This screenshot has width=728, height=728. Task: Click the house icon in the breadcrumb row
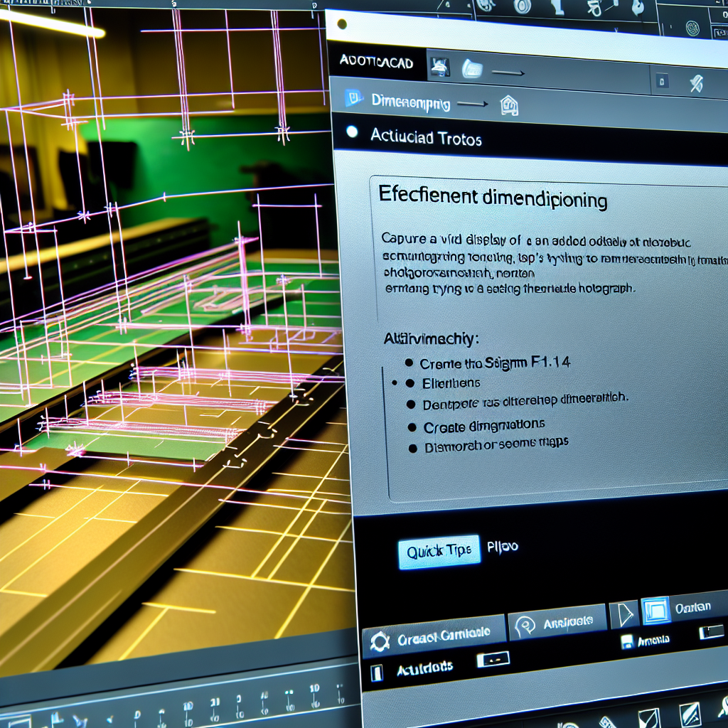[x=510, y=105]
